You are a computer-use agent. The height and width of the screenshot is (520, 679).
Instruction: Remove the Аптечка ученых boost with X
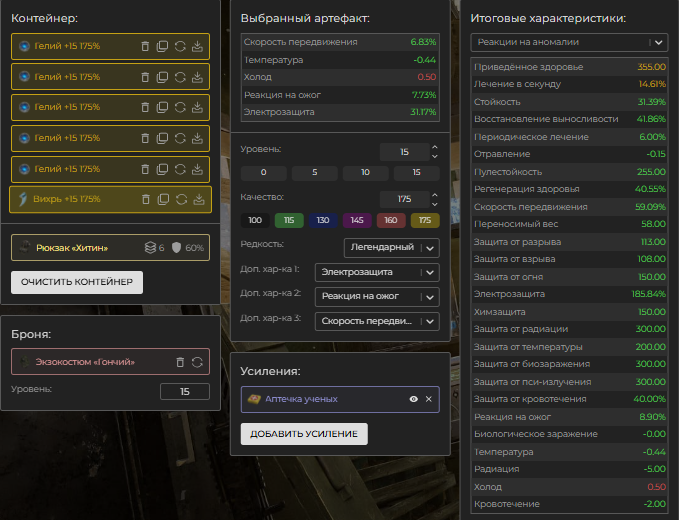(429, 399)
